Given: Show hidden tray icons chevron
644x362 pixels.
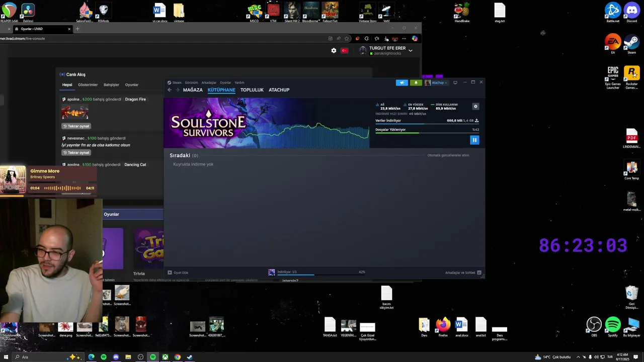Looking at the screenshot, I should [578, 357].
